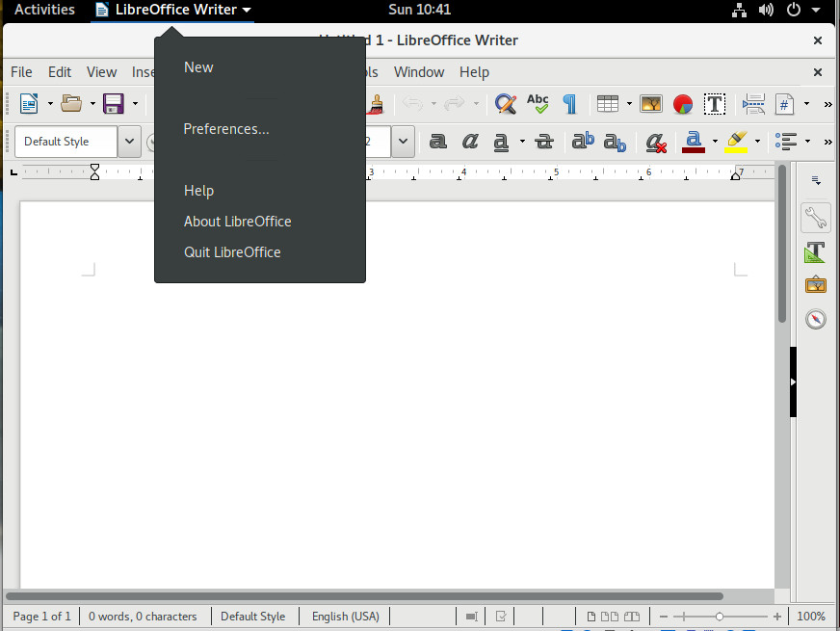Save the document with the floppy icon

click(x=114, y=103)
